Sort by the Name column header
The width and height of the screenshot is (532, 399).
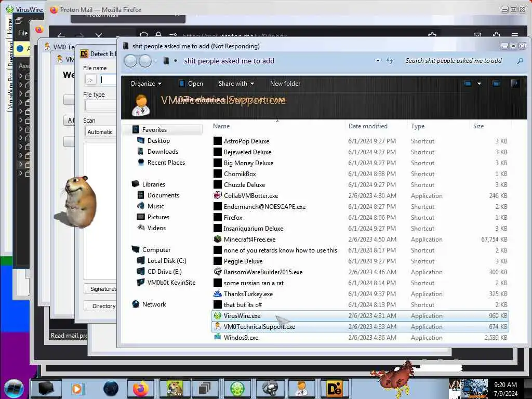(221, 126)
